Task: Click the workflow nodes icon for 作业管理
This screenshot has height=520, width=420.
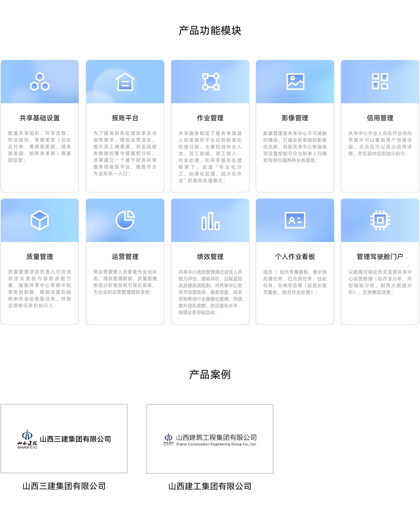Action: (x=211, y=82)
